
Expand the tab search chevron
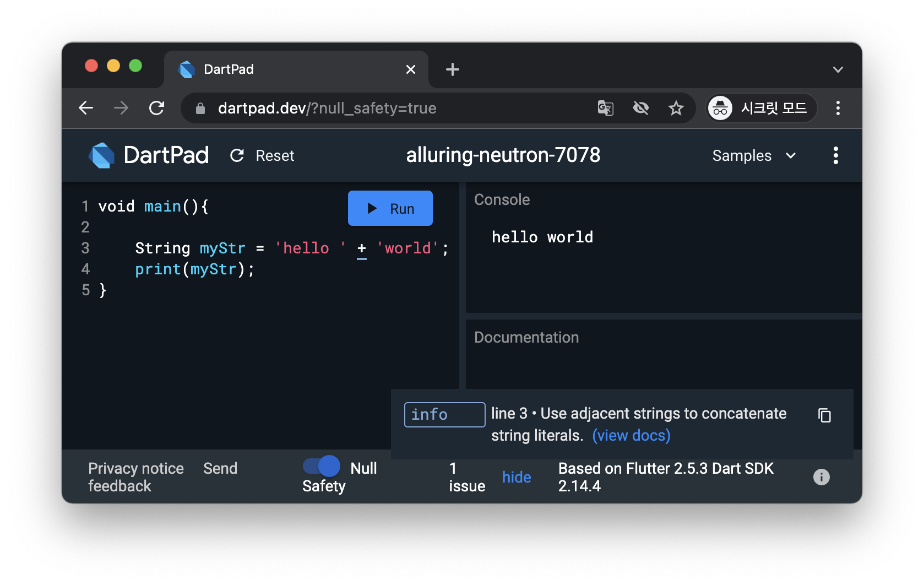coord(838,69)
